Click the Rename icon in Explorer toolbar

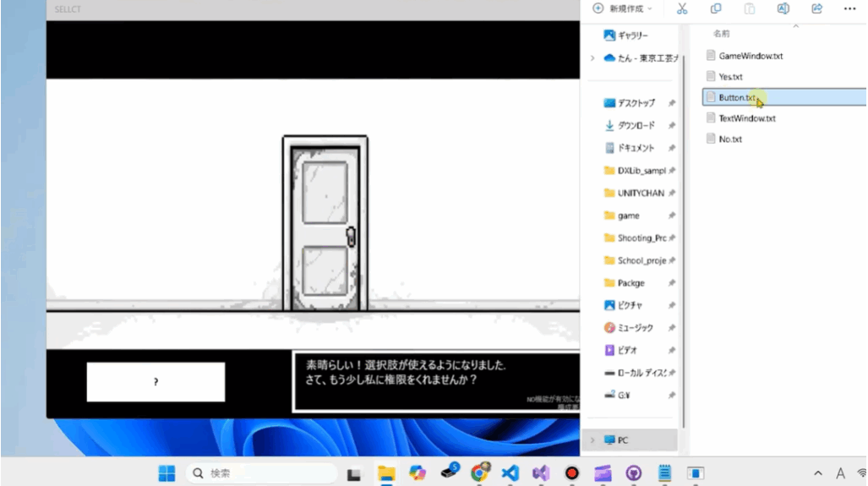[x=783, y=8]
